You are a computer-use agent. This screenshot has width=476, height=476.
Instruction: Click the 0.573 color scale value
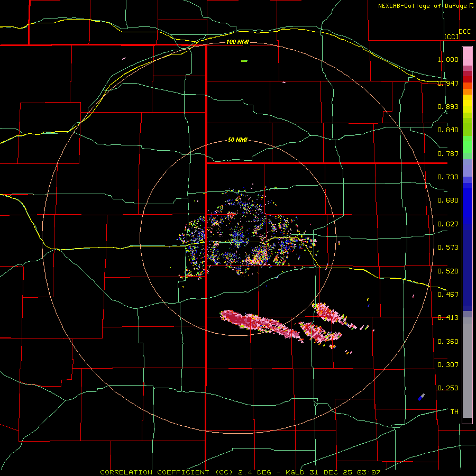click(x=448, y=247)
